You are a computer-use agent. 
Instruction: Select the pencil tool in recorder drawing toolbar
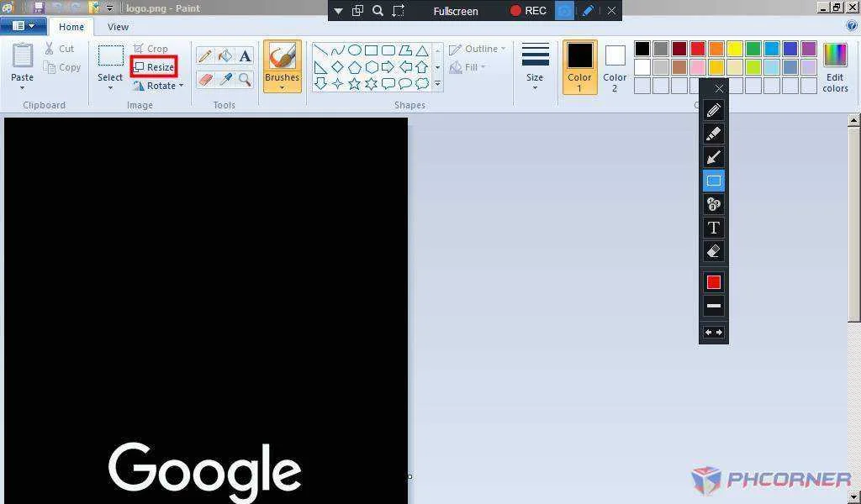coord(713,110)
